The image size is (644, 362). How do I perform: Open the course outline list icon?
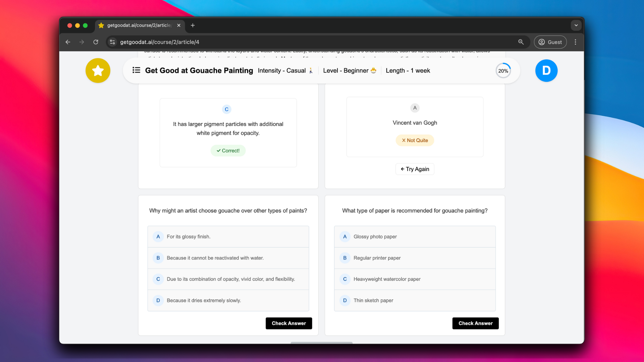pos(136,70)
